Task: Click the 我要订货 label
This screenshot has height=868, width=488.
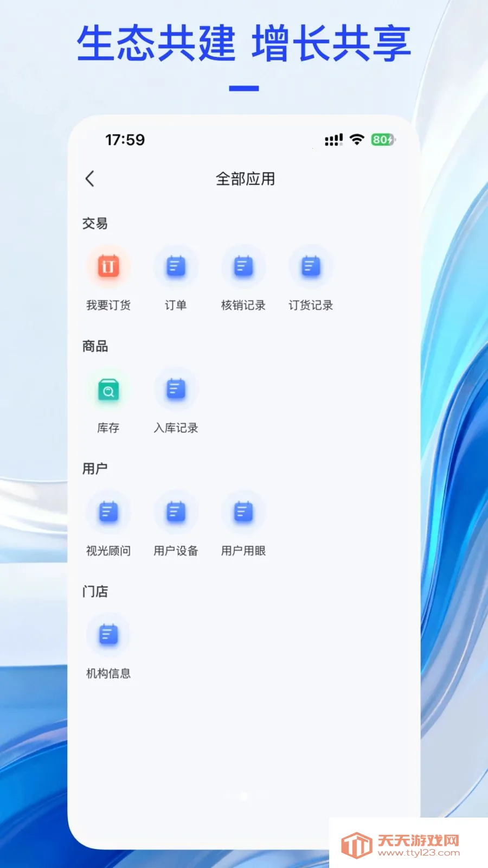Action: click(x=108, y=305)
